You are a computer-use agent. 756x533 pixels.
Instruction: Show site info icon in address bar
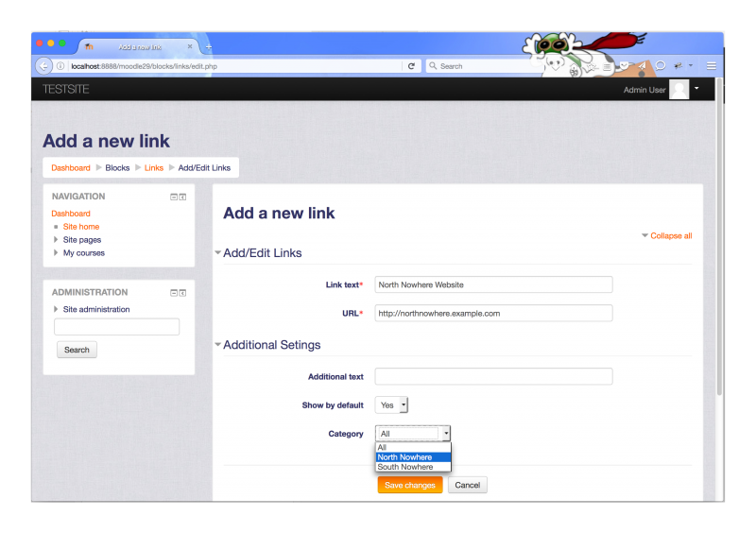(x=60, y=66)
